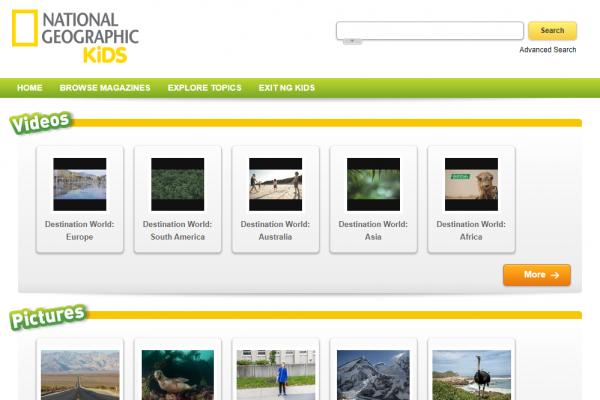Open the Destination World: Africa video thumbnail

(471, 184)
